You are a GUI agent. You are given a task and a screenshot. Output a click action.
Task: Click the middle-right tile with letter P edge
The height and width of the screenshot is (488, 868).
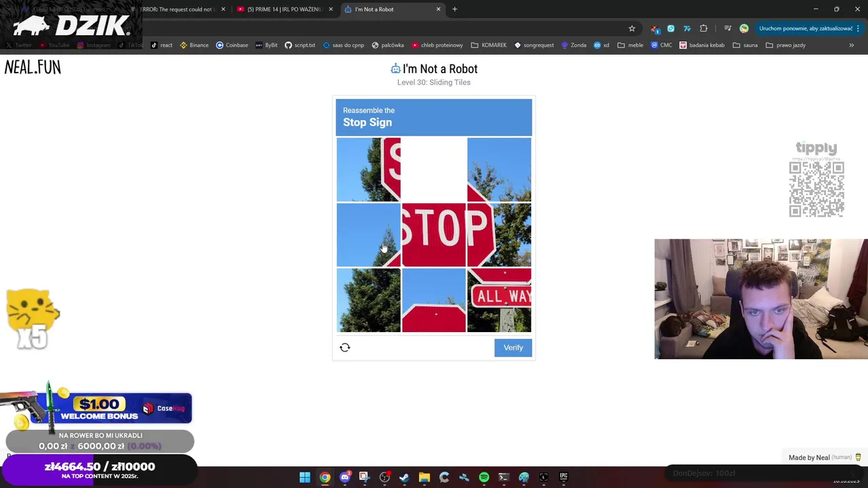click(499, 235)
